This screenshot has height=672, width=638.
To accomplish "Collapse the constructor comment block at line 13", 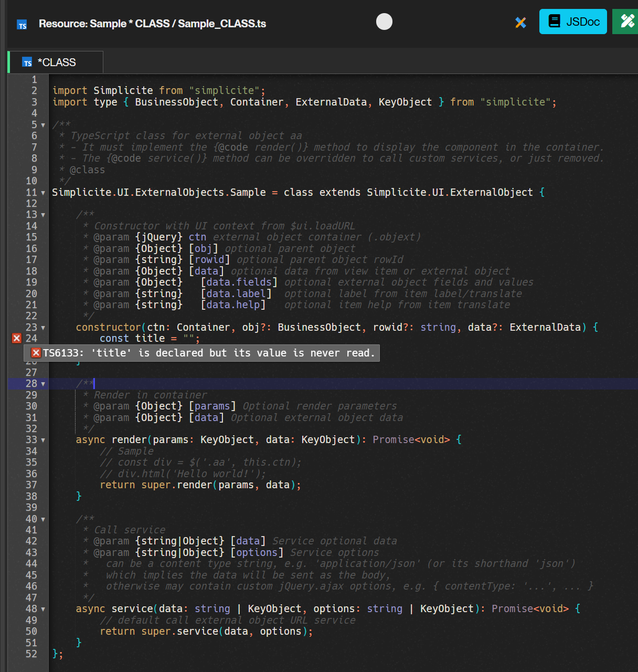I will [43, 215].
